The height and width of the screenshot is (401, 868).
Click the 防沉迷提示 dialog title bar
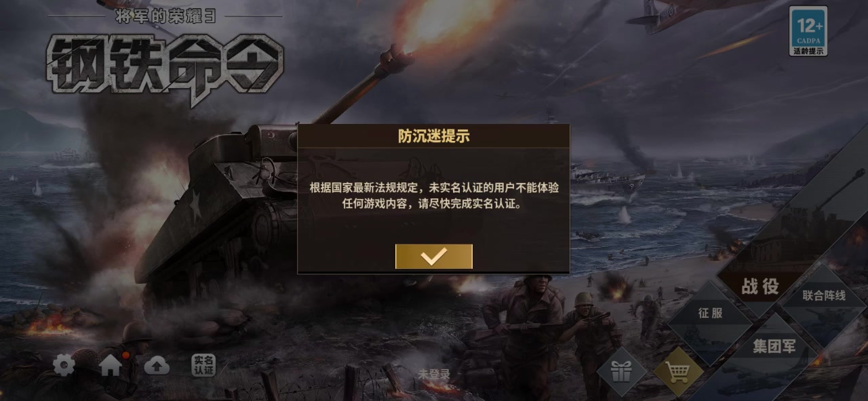(x=434, y=136)
